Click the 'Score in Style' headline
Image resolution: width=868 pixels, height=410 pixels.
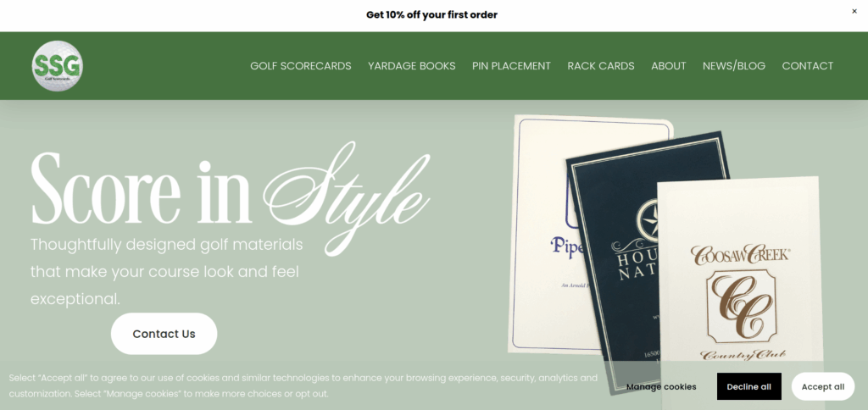tap(231, 195)
